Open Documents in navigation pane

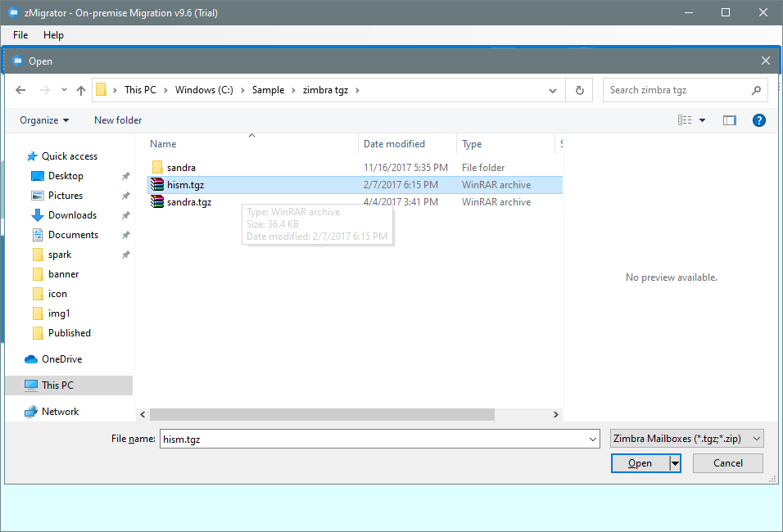point(73,235)
